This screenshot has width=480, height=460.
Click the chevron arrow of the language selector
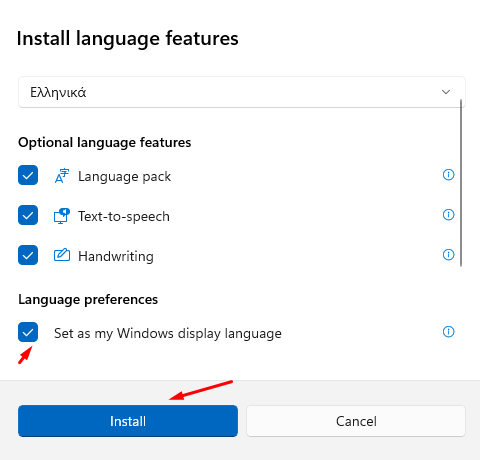click(446, 92)
